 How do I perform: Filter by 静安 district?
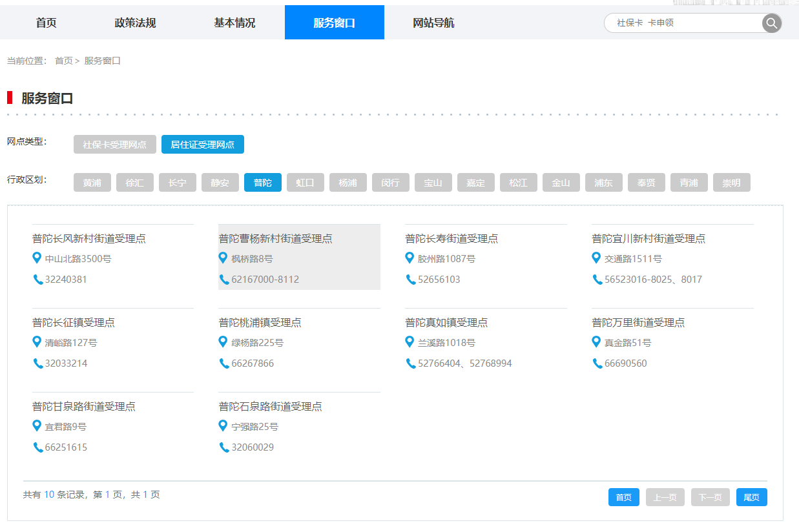[220, 183]
